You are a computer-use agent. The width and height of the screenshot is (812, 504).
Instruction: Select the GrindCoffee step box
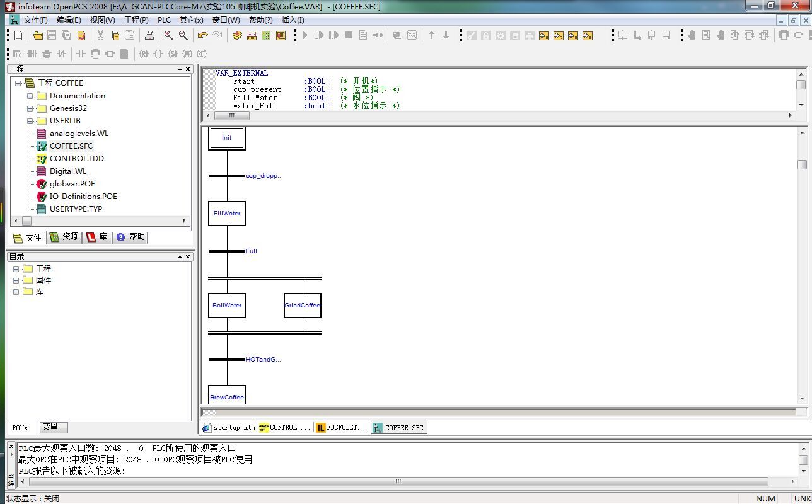302,306
